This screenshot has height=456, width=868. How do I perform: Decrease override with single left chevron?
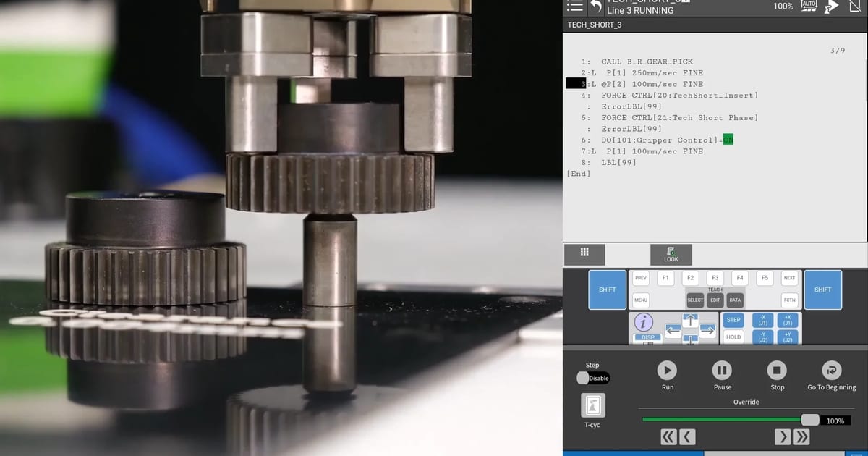click(x=687, y=436)
